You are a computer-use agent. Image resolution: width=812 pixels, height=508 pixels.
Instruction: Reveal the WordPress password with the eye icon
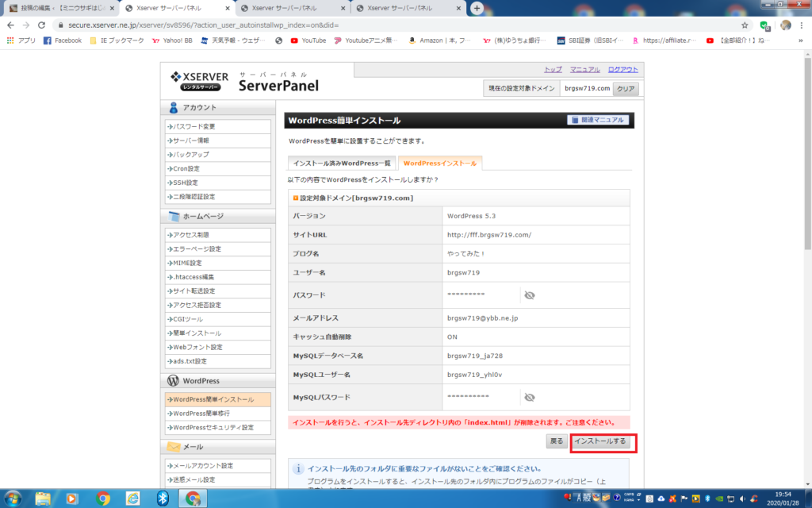530,295
